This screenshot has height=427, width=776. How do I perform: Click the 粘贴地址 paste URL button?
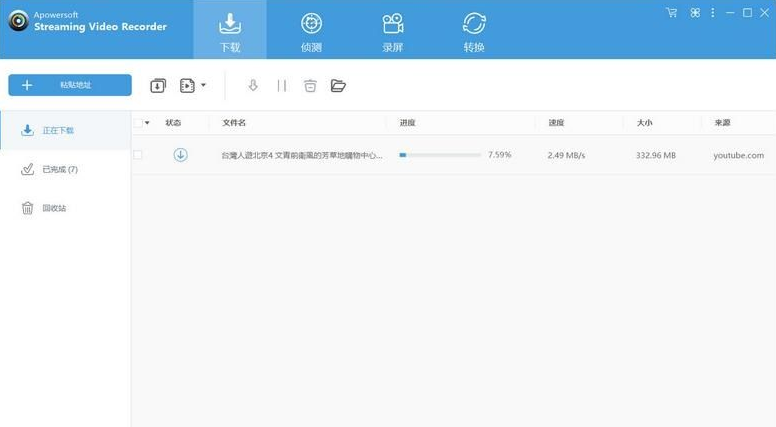tap(70, 85)
